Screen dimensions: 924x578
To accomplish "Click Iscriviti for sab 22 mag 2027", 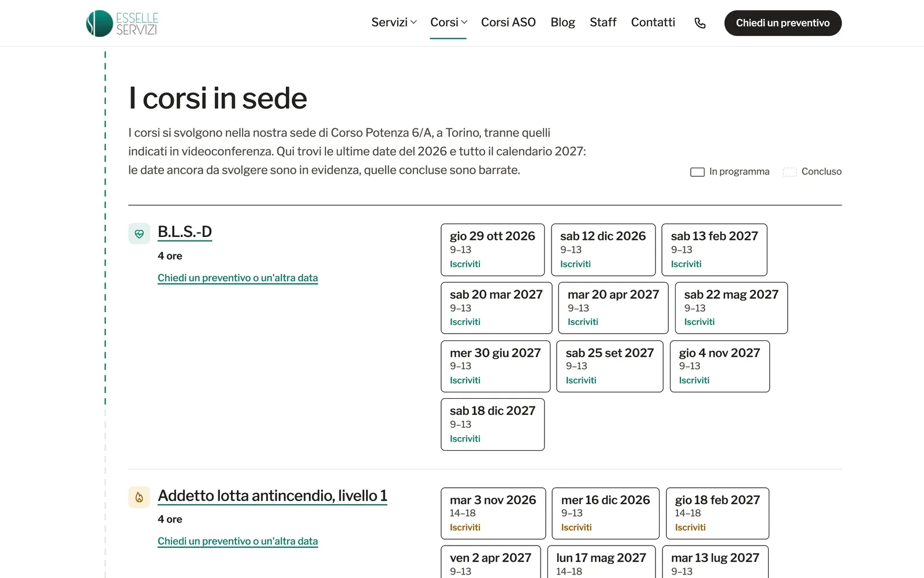I will coord(699,322).
